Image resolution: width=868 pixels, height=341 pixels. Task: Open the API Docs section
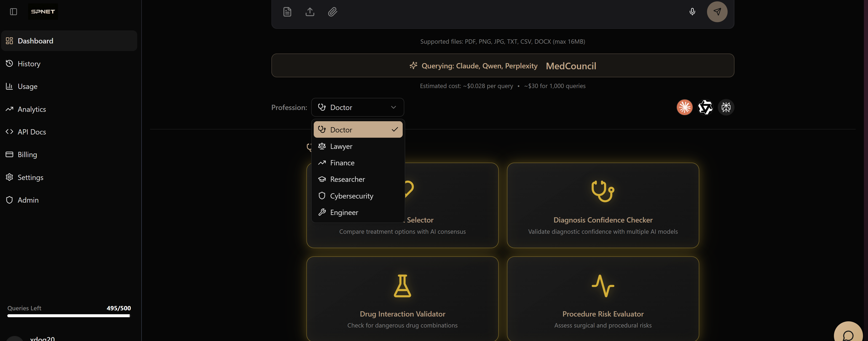pyautogui.click(x=32, y=132)
